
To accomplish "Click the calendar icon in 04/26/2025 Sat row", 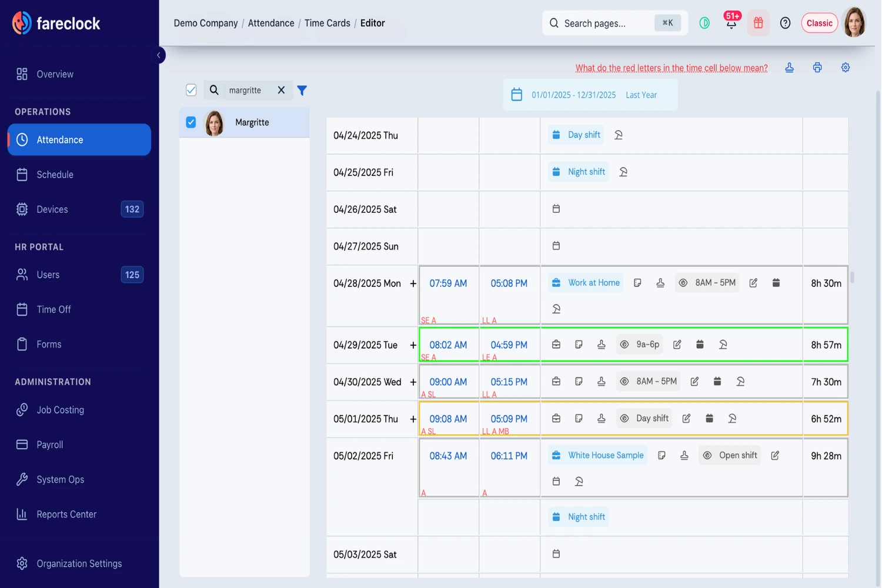I will (556, 209).
